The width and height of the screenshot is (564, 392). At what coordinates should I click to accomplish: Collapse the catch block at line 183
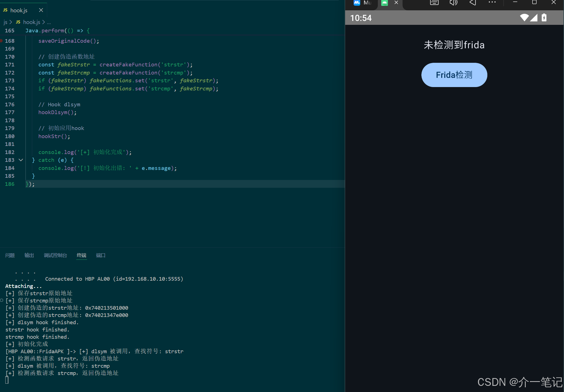(21, 160)
